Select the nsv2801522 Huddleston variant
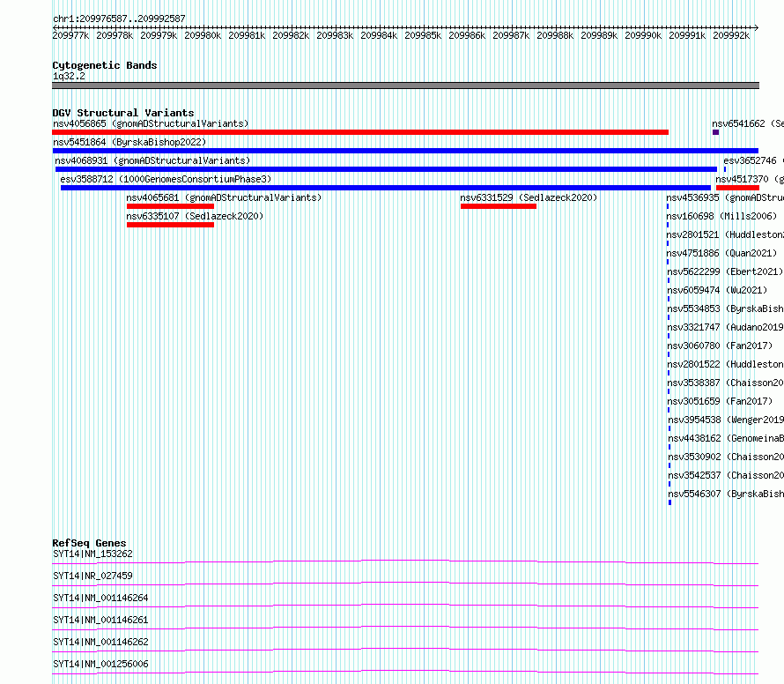This screenshot has width=784, height=684. (726, 364)
